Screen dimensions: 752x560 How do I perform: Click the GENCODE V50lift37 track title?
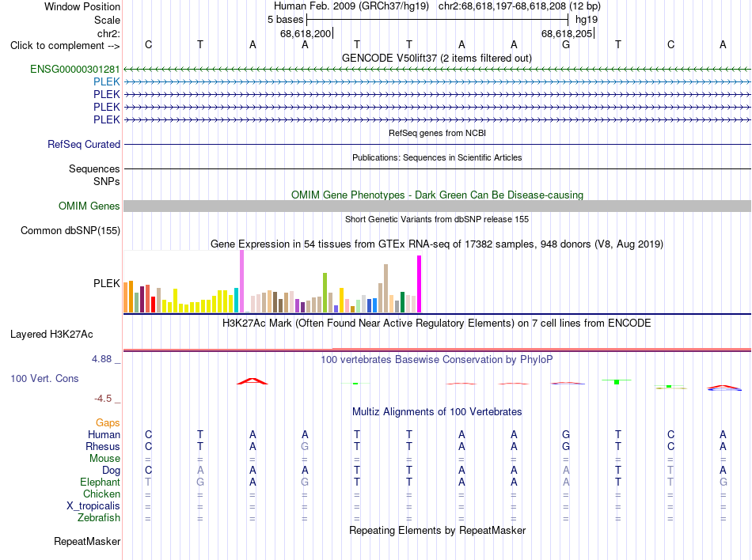437,58
